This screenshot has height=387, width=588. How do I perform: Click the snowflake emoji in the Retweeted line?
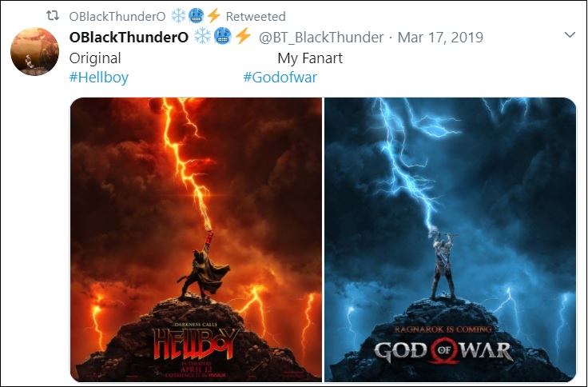pos(178,16)
